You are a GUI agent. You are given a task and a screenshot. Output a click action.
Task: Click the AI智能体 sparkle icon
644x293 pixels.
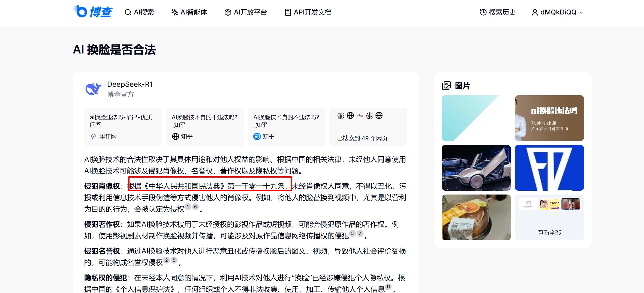(x=174, y=12)
